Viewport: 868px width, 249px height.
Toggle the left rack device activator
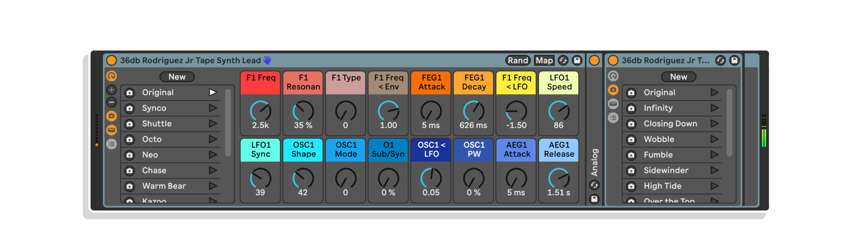tap(112, 60)
